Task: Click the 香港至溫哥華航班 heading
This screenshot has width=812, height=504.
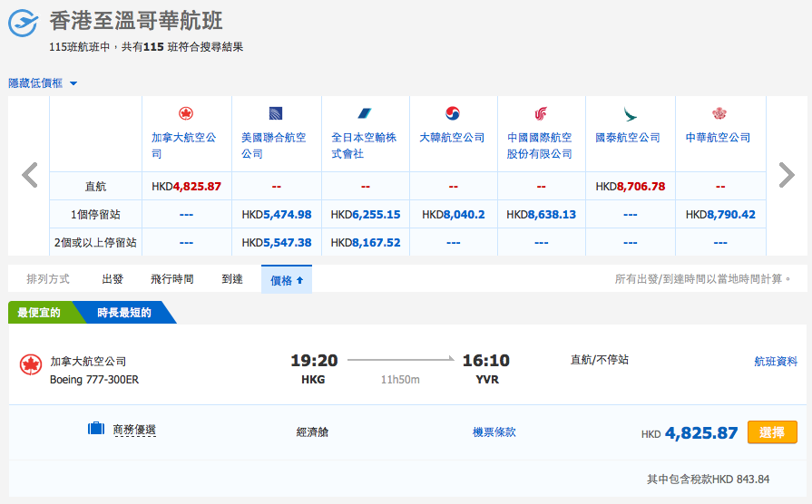Action: (136, 21)
